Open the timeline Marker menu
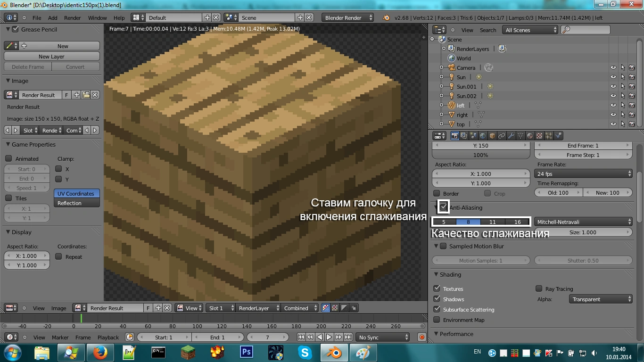This screenshot has width=644, height=362. (x=60, y=337)
